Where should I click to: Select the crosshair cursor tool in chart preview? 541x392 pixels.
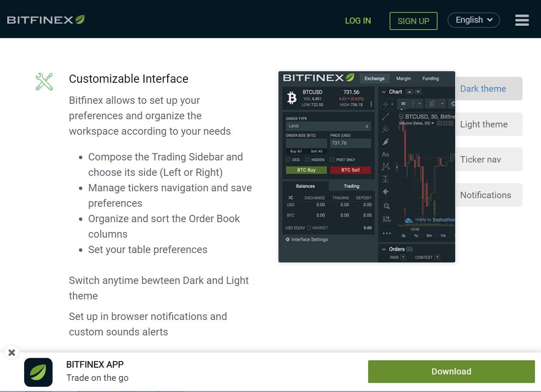click(x=385, y=104)
